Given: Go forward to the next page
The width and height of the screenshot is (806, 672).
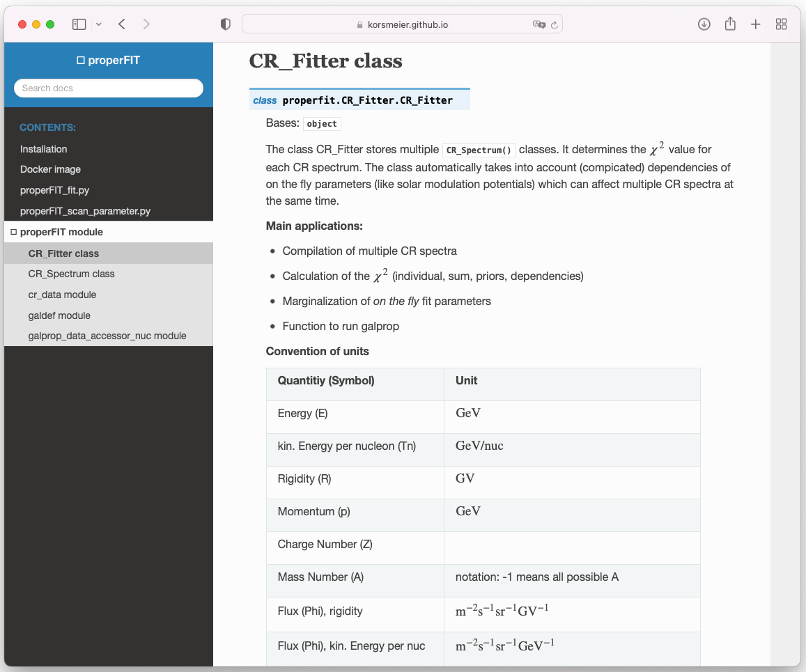Looking at the screenshot, I should pos(146,24).
